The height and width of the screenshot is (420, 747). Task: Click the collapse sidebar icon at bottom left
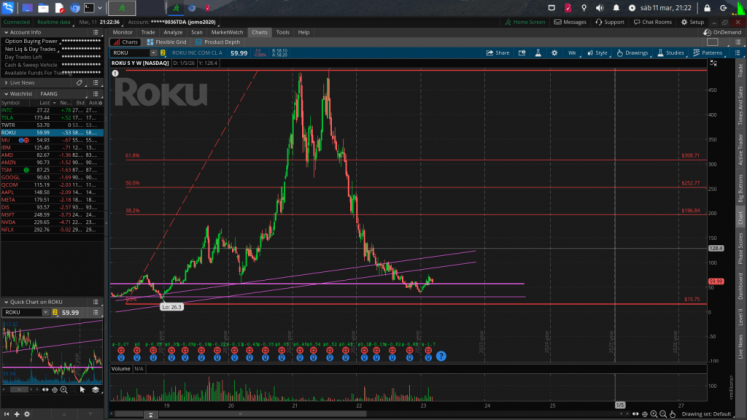click(7, 414)
